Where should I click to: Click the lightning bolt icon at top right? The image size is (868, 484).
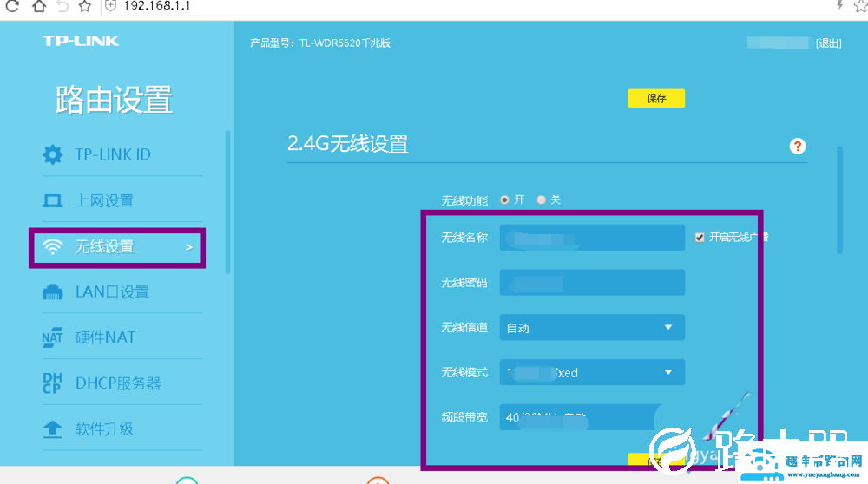(839, 5)
